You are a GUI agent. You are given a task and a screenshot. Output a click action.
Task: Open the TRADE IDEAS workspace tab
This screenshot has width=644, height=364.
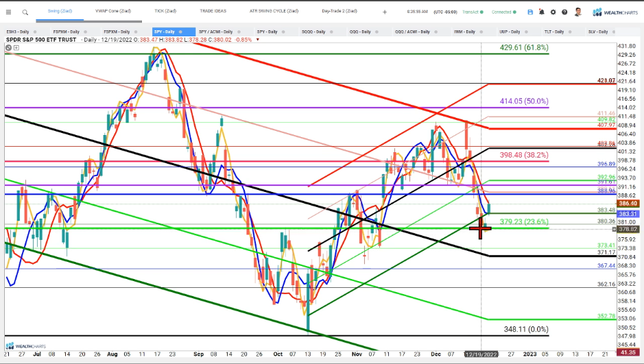213,11
